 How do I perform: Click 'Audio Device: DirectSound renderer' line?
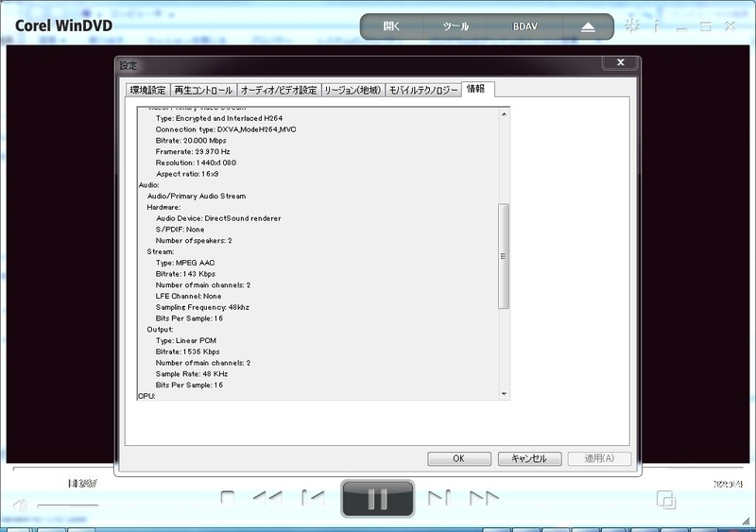218,218
